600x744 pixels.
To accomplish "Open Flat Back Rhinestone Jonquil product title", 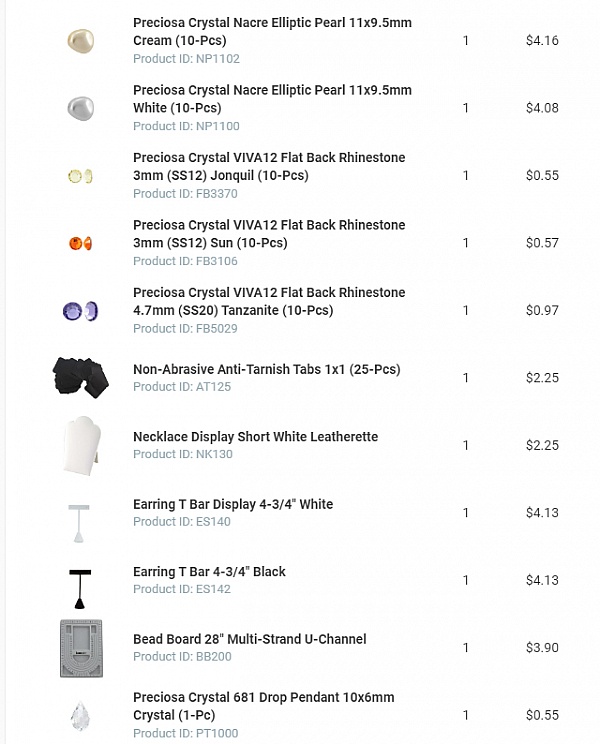I will point(269,166).
